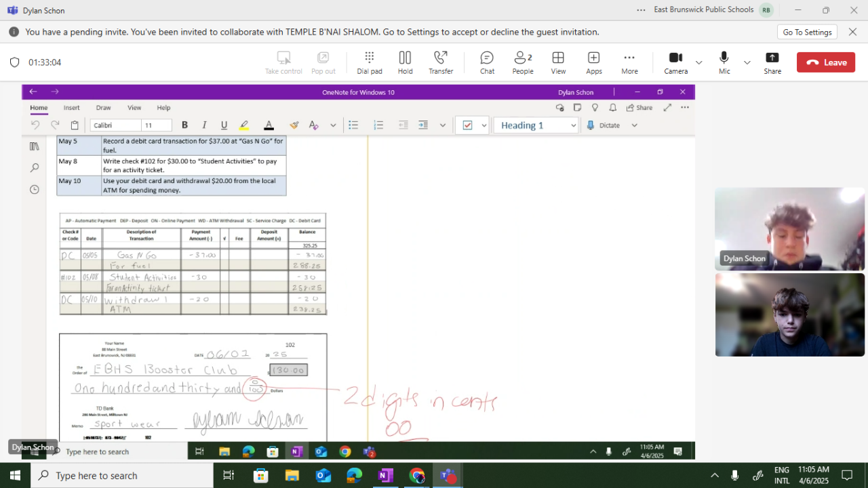Open OneNote notebook navigation icon
This screenshot has height=488, width=868.
[35, 146]
